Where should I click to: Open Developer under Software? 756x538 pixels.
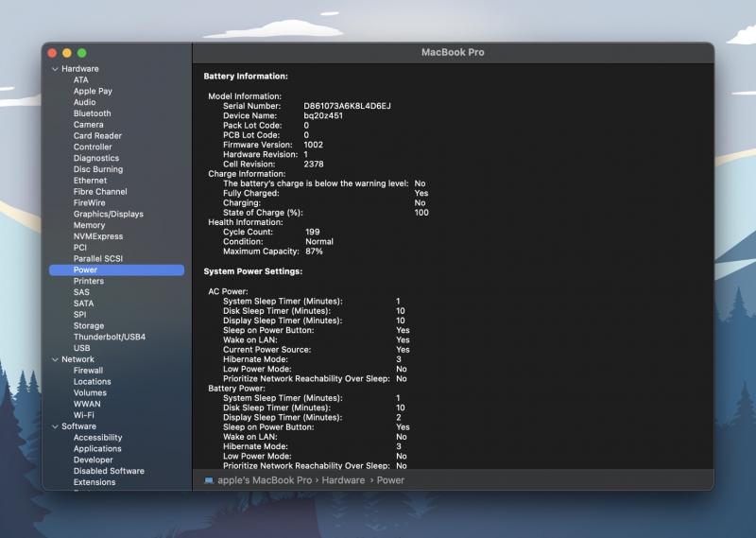(93, 460)
